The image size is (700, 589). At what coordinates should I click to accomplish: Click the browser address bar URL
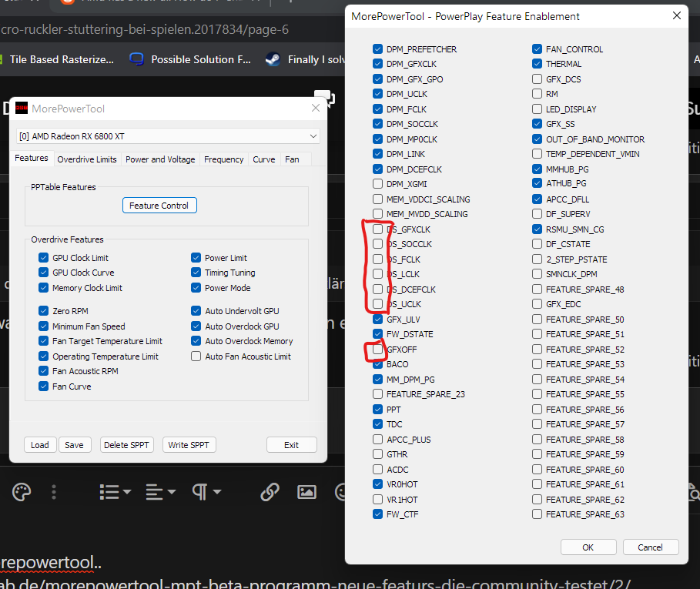[x=145, y=29]
